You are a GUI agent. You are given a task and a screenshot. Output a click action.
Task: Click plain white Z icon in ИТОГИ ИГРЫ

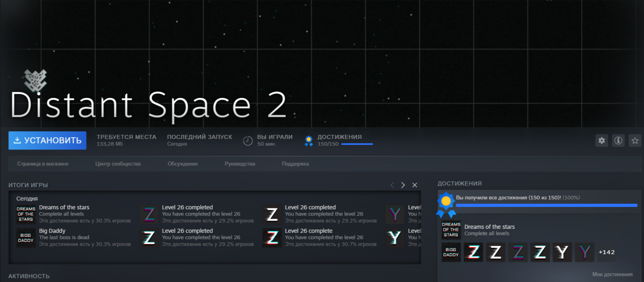pyautogui.click(x=272, y=214)
